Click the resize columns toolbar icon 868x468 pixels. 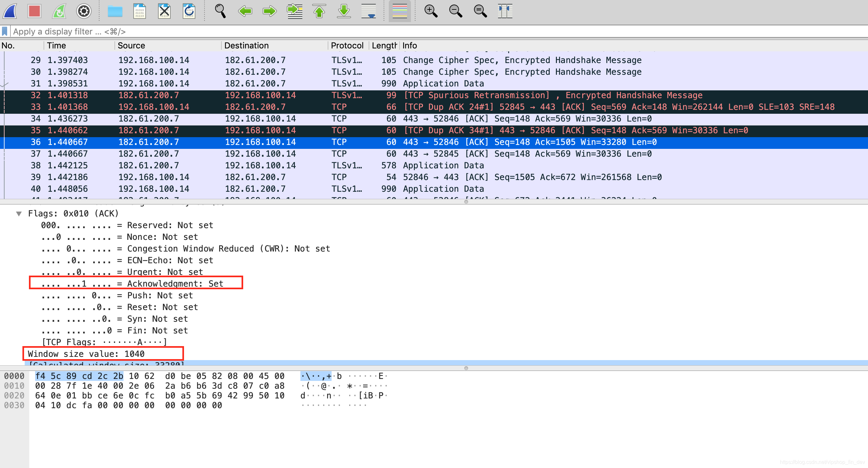point(505,11)
